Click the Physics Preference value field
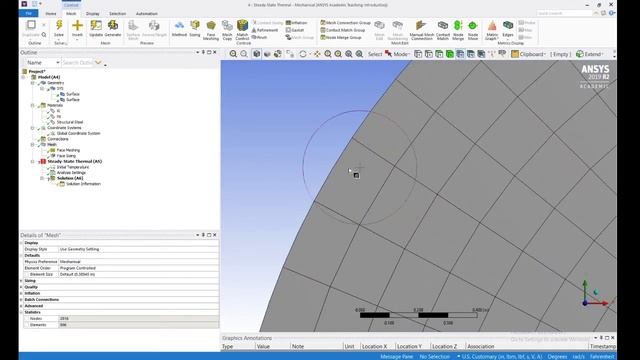 (138, 262)
